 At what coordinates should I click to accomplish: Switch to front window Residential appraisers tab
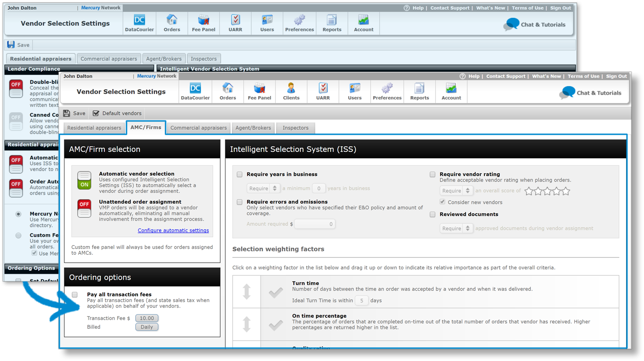(94, 128)
